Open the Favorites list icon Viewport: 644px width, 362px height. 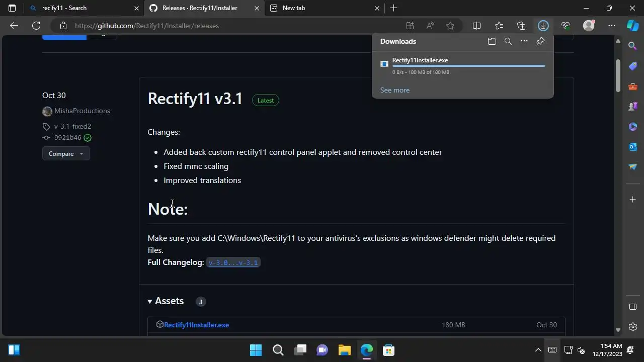[x=499, y=26]
